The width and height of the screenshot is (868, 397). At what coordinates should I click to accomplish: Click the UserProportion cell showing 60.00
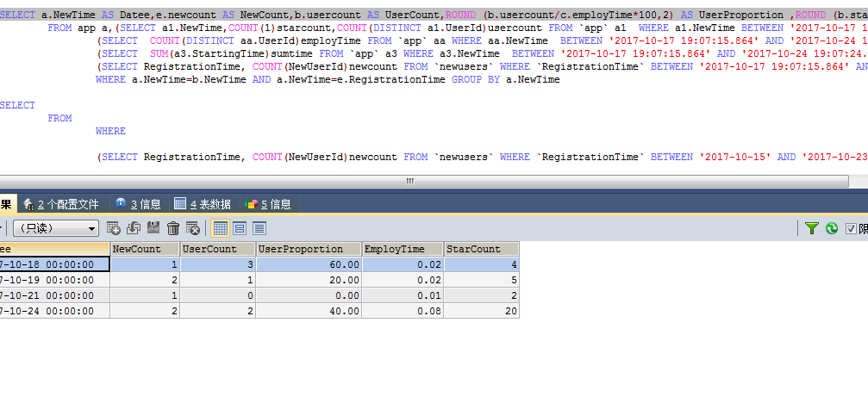pos(309,264)
